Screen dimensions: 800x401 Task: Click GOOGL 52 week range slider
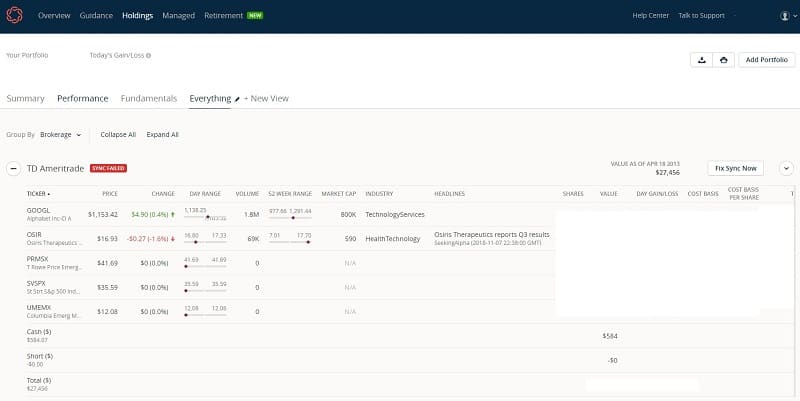(290, 216)
